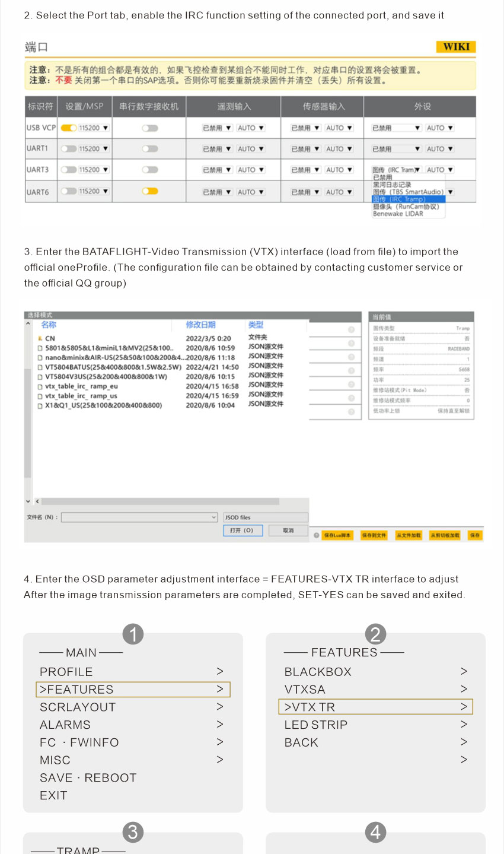The image size is (504, 854).
Task: Expand the file name combo box
Action: click(214, 518)
